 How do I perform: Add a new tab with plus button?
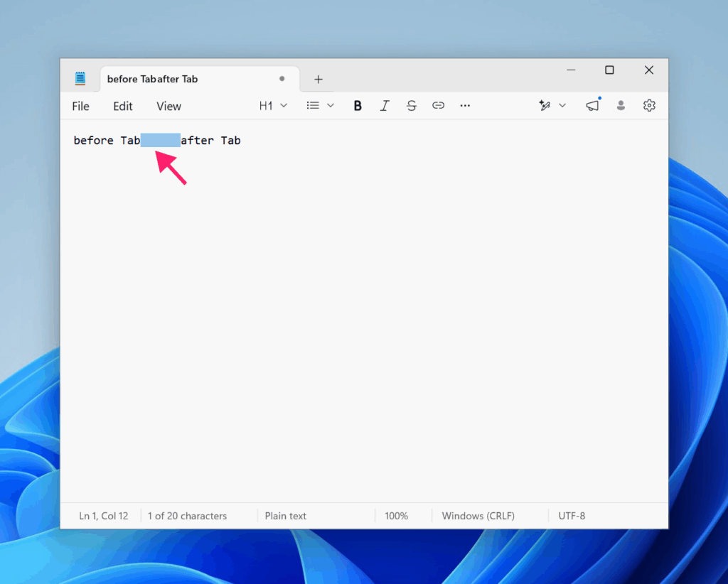[318, 80]
